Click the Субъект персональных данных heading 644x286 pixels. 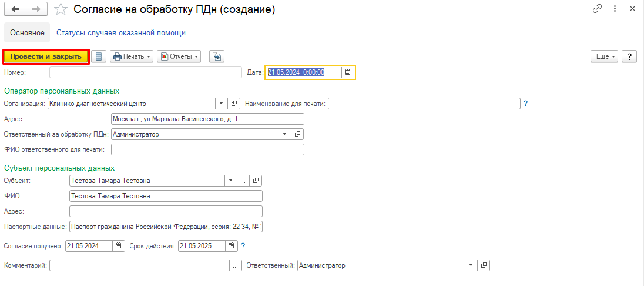pos(59,168)
